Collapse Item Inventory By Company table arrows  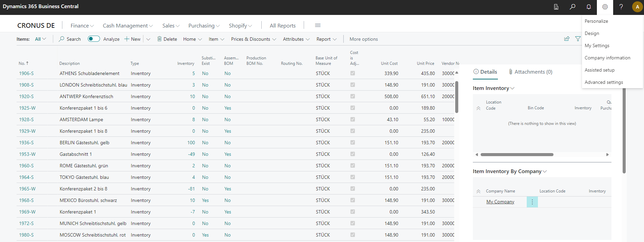tap(478, 191)
